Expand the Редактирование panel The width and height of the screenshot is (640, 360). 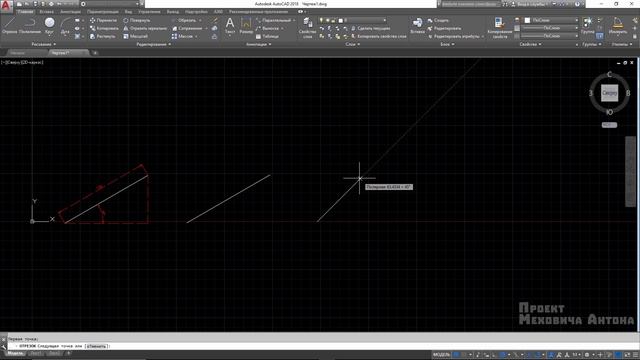tap(154, 44)
